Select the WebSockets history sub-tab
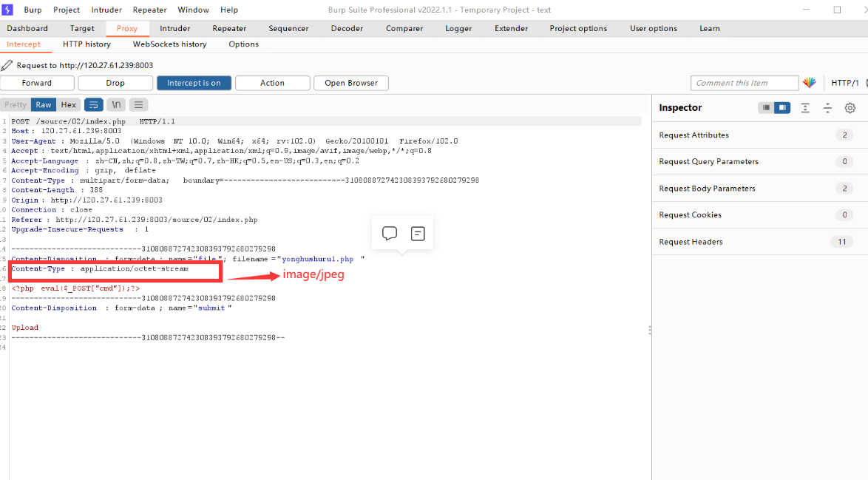 click(169, 44)
